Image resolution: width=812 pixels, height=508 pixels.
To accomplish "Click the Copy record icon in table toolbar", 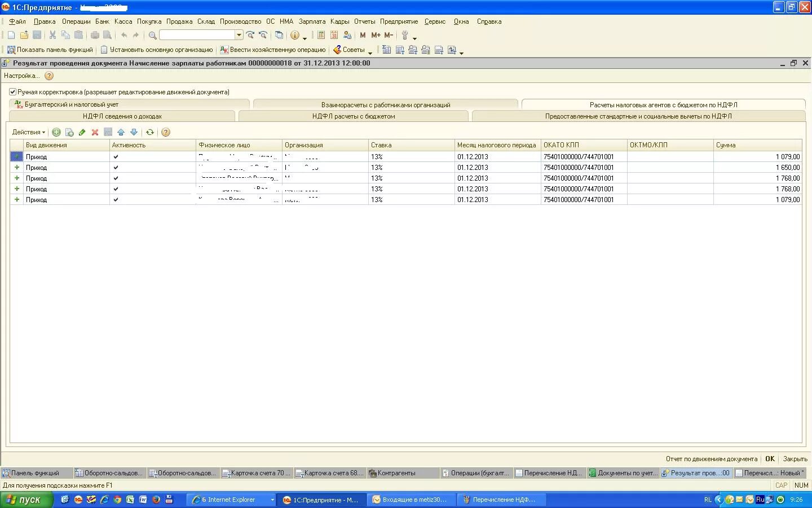I will coord(69,132).
